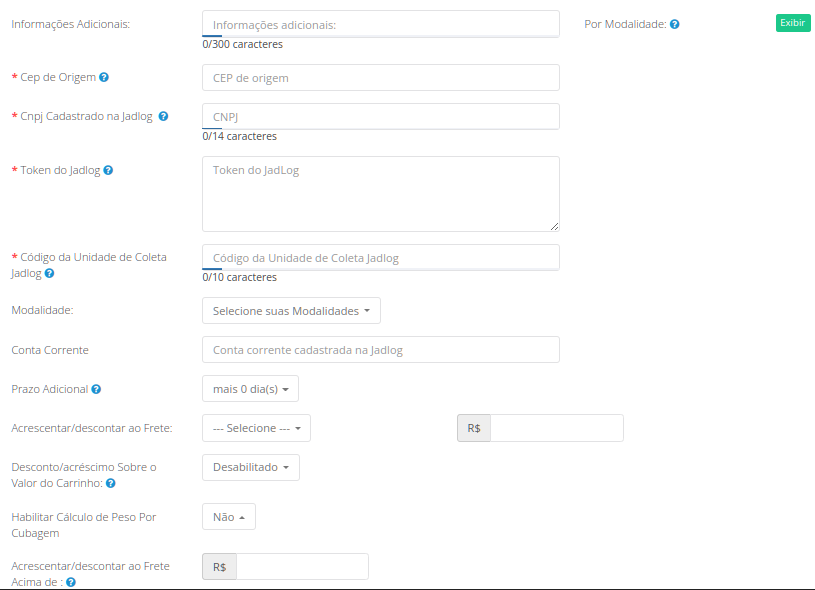Focus the Informações adicionais text field
The width and height of the screenshot is (815, 590).
point(380,24)
